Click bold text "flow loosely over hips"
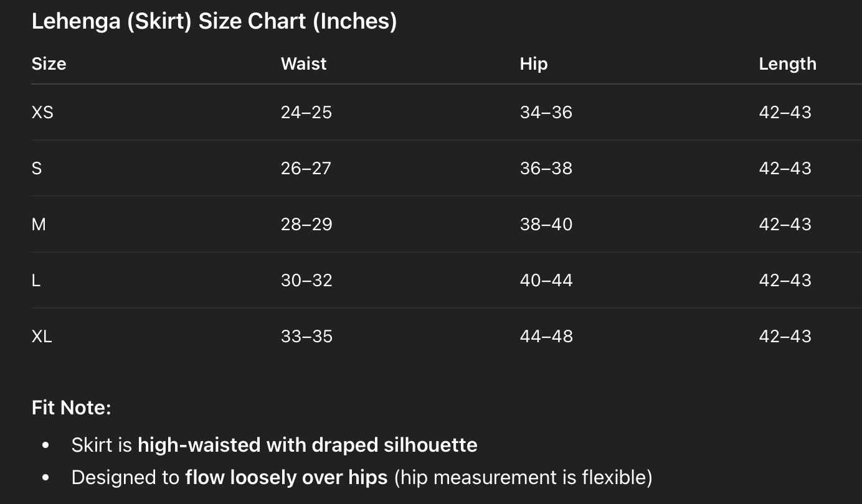Viewport: 862px width, 504px height. tap(287, 478)
